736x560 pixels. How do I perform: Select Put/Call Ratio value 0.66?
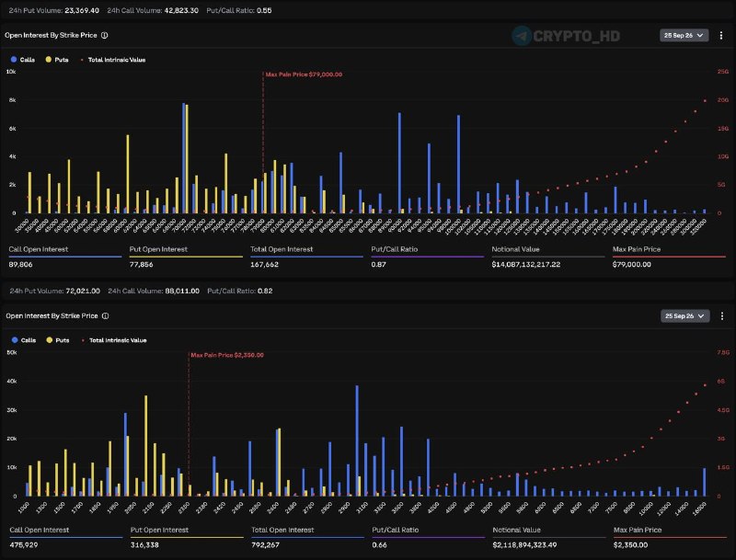379,544
